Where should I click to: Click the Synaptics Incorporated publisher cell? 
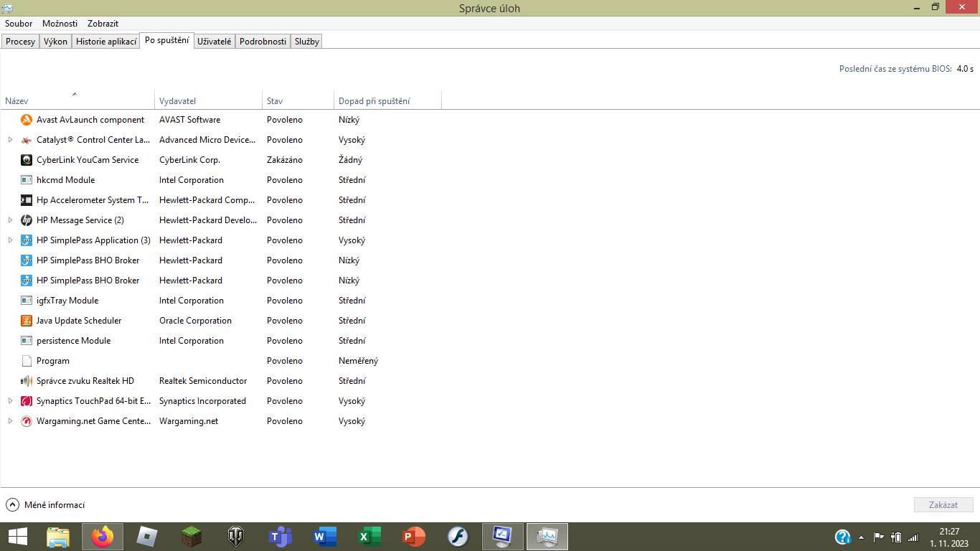[202, 401]
